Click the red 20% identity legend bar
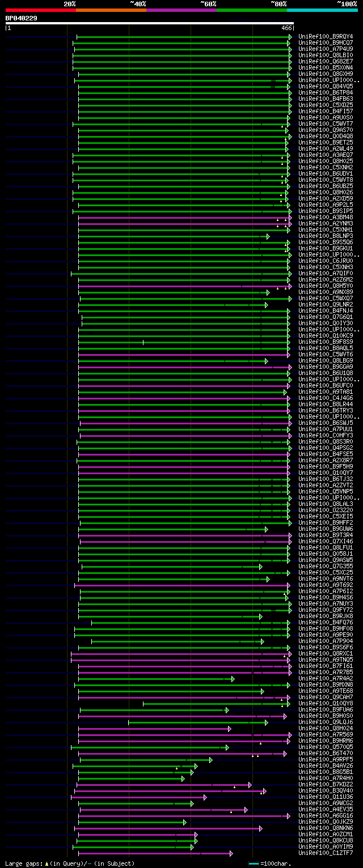The image size is (363, 868). (41, 10)
